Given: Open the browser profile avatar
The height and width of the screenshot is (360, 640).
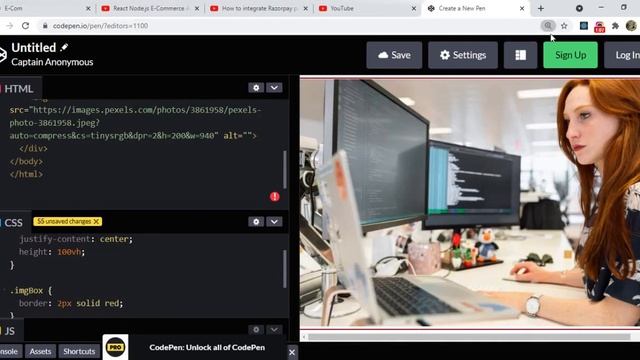Looking at the screenshot, I should 631,26.
